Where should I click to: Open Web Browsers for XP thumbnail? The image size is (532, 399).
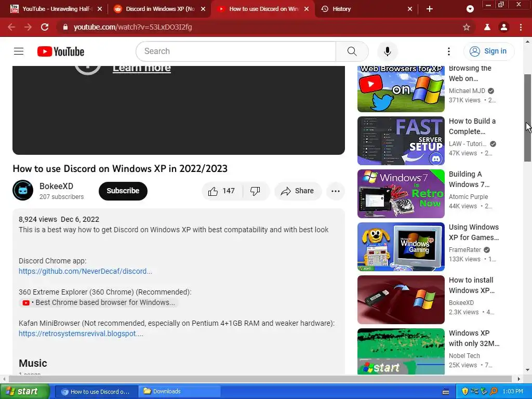click(x=401, y=89)
